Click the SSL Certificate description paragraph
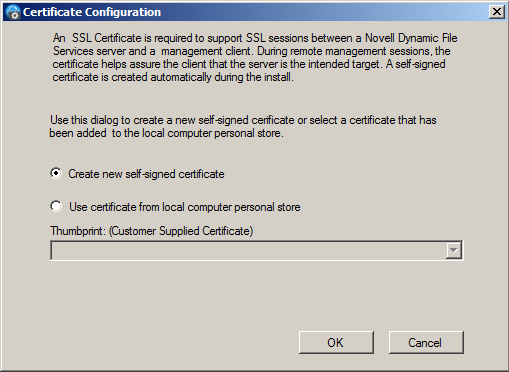Screen dimensions: 509x372 click(255, 57)
